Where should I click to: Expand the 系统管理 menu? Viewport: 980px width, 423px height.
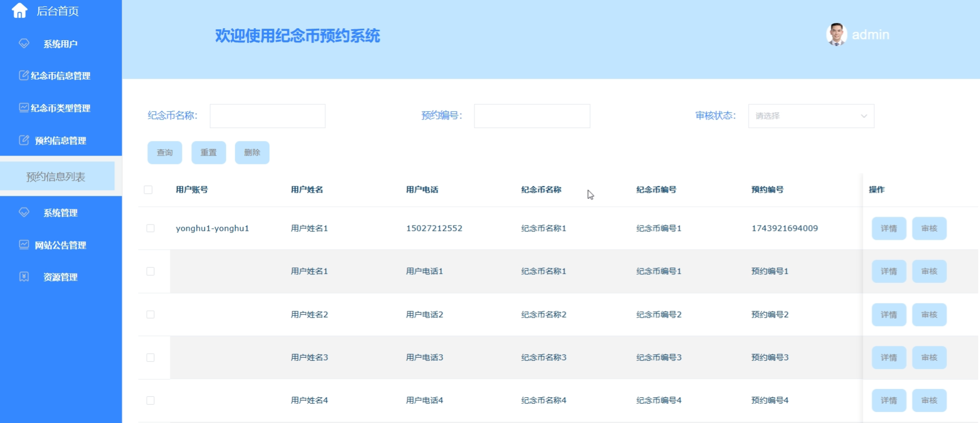[61, 213]
